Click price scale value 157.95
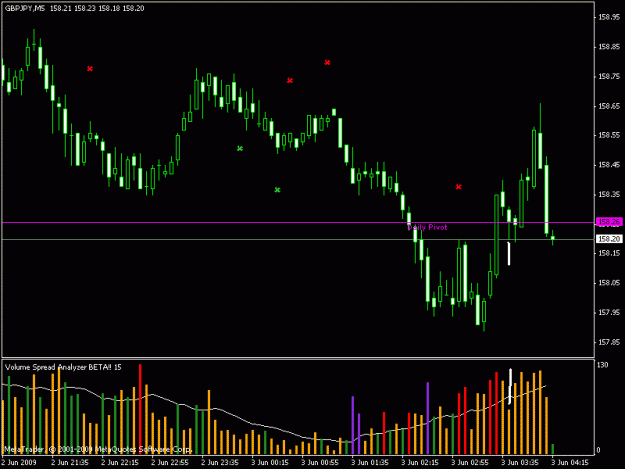 point(609,312)
